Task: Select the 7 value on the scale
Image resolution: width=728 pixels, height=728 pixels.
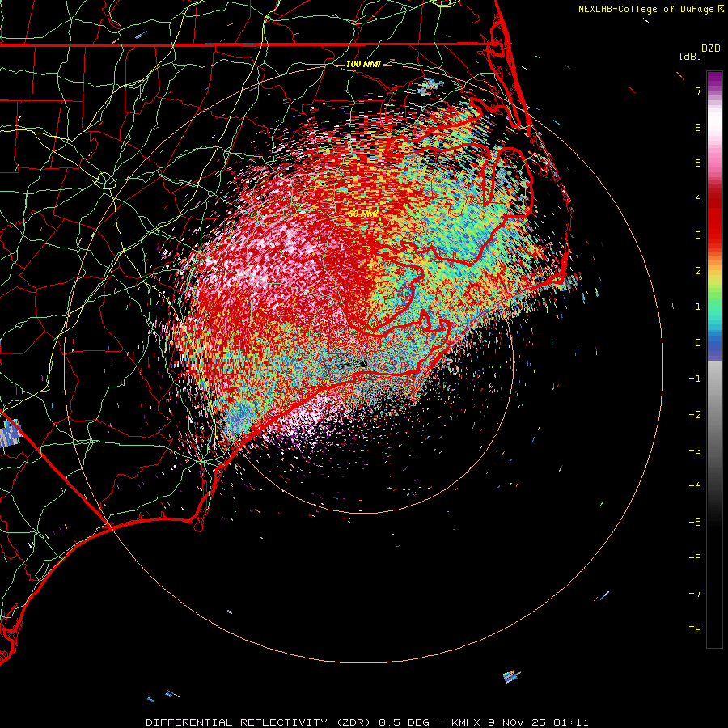Action: [x=698, y=91]
